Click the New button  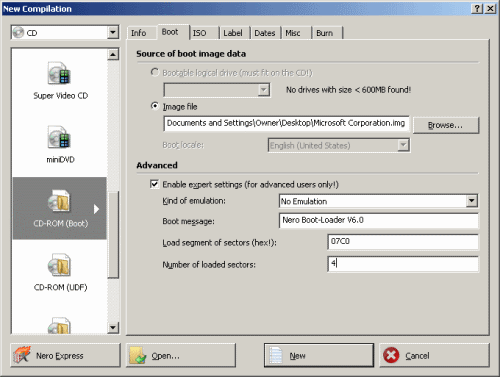point(319,355)
